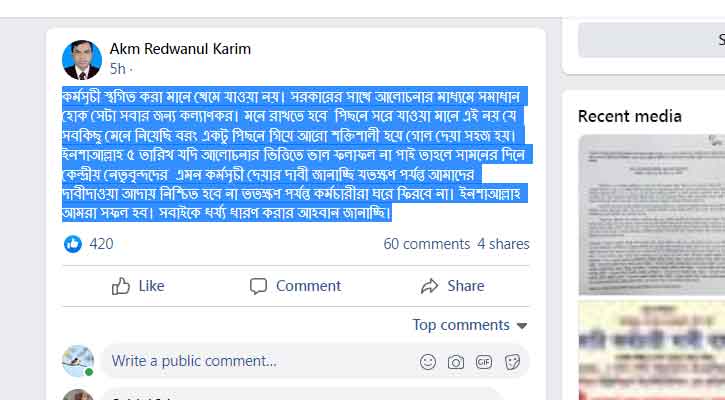Open the GIF picker in comment box
The height and width of the screenshot is (400, 725).
[484, 361]
